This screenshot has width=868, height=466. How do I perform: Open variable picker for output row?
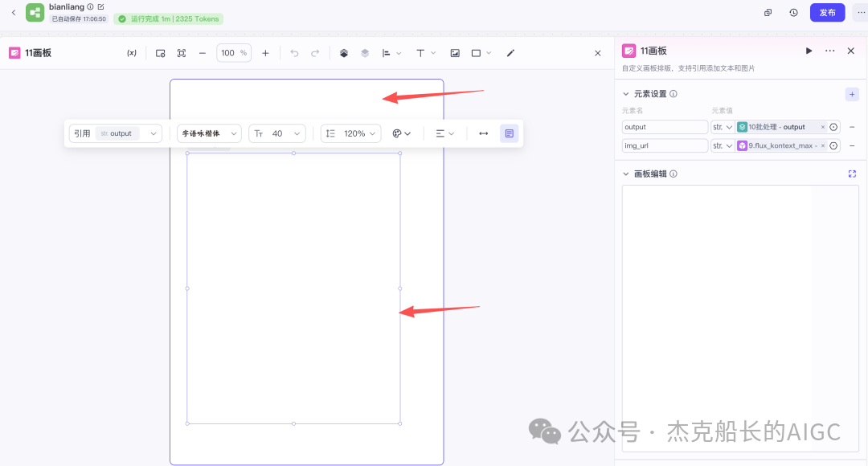tap(833, 127)
